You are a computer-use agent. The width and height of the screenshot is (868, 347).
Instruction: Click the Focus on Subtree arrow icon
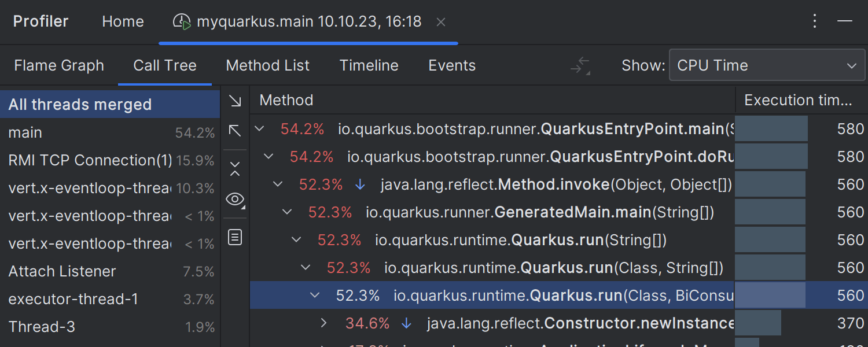coord(235,101)
